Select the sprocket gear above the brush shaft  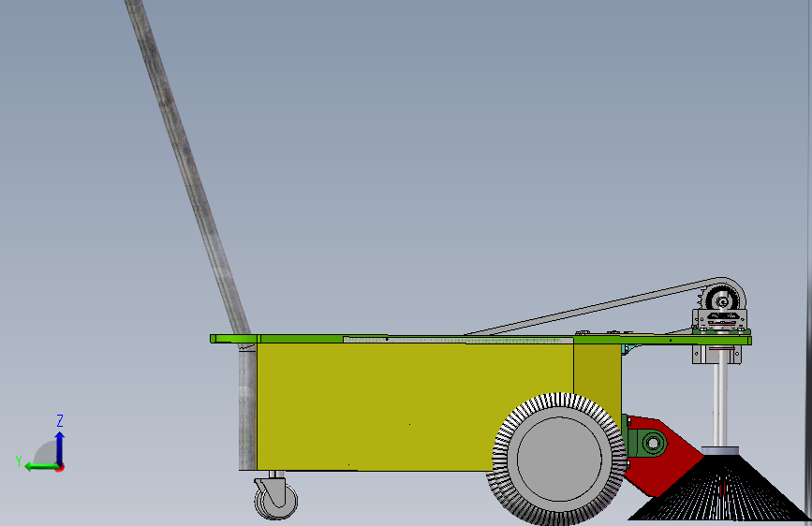(722, 300)
